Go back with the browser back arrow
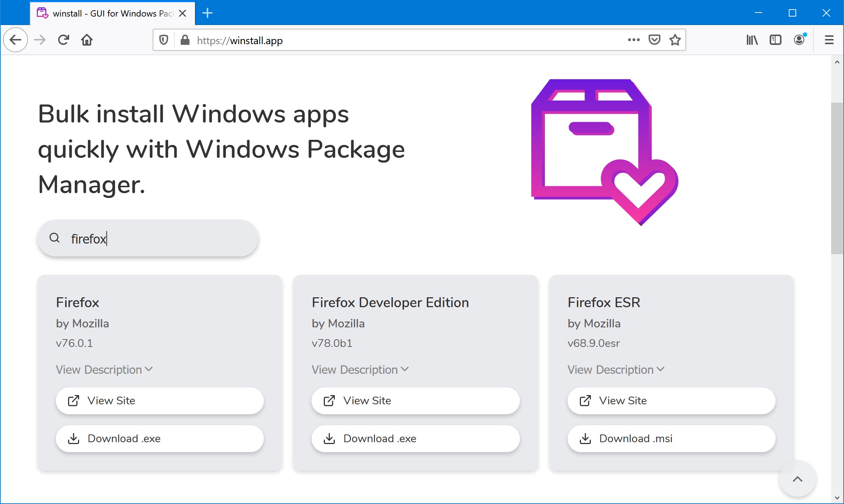The image size is (844, 504). click(x=15, y=40)
